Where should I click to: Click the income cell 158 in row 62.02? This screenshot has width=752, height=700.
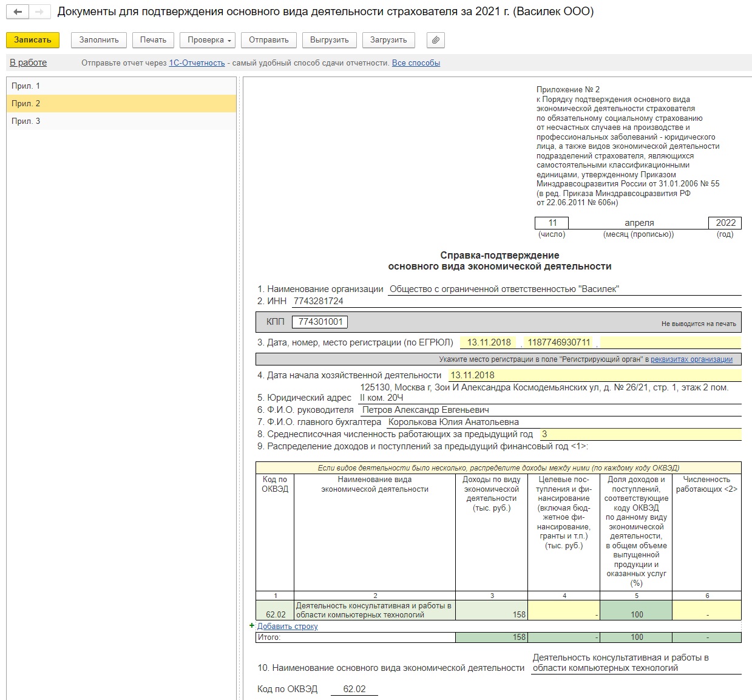click(x=492, y=610)
